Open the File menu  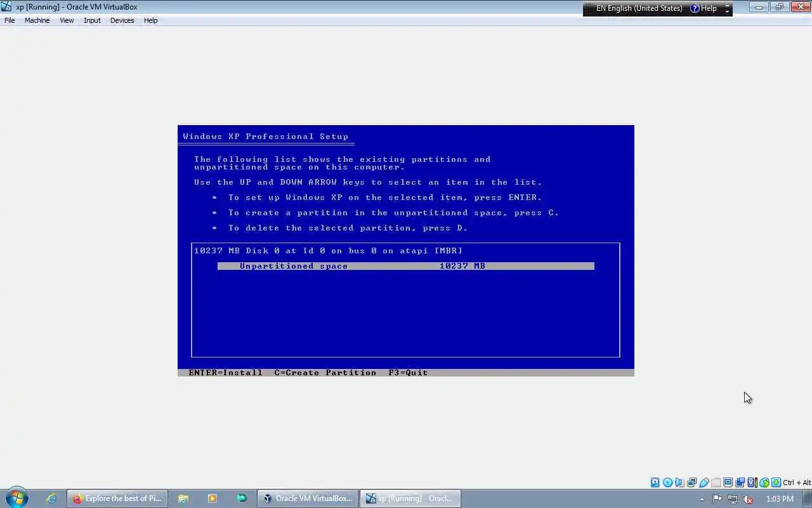10,20
